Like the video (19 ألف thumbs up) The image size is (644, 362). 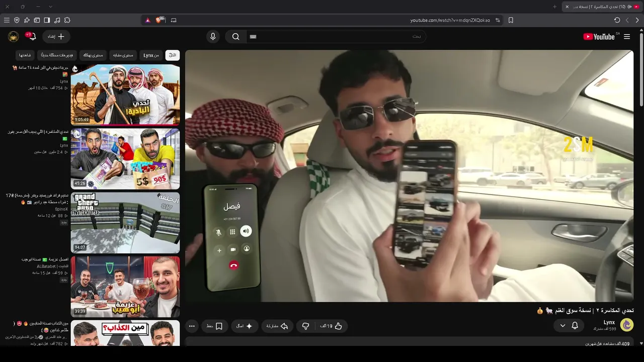pyautogui.click(x=331, y=326)
